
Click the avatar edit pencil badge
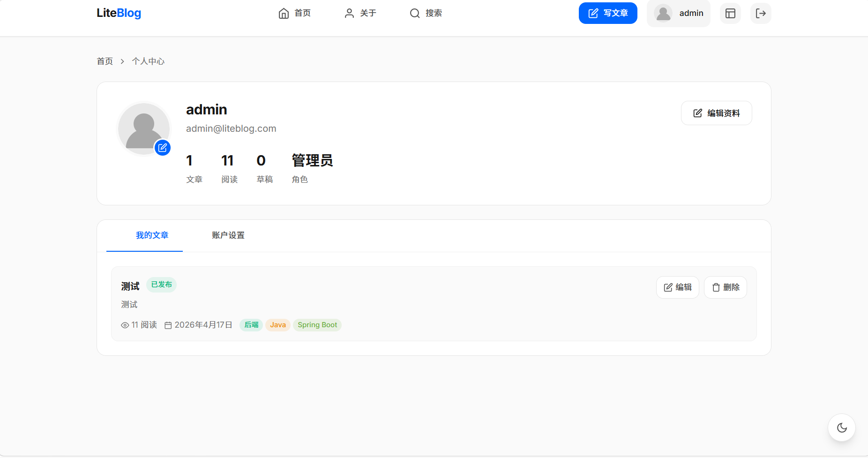click(163, 148)
